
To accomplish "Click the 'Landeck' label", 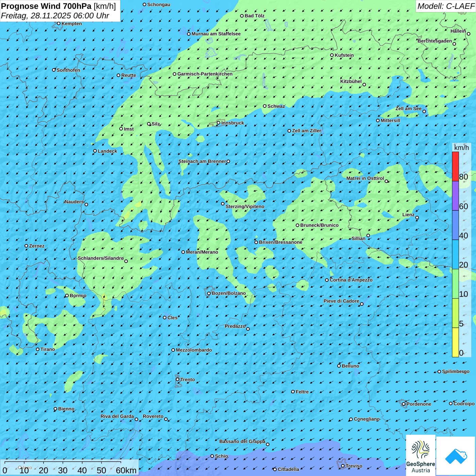I will pos(107,151).
